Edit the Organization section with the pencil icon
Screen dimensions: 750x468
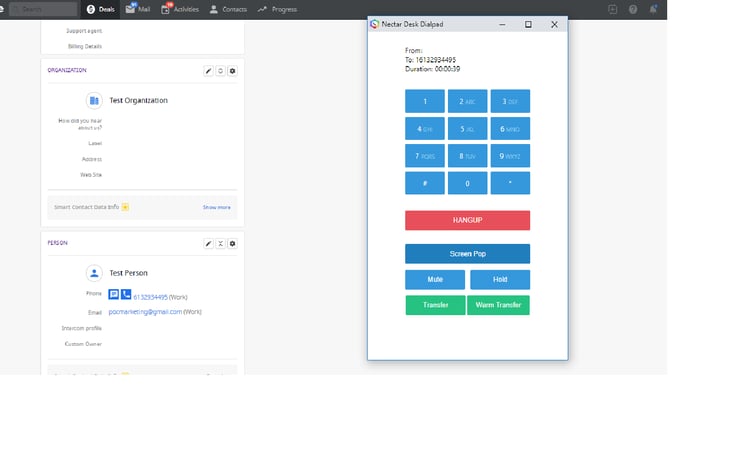click(209, 71)
